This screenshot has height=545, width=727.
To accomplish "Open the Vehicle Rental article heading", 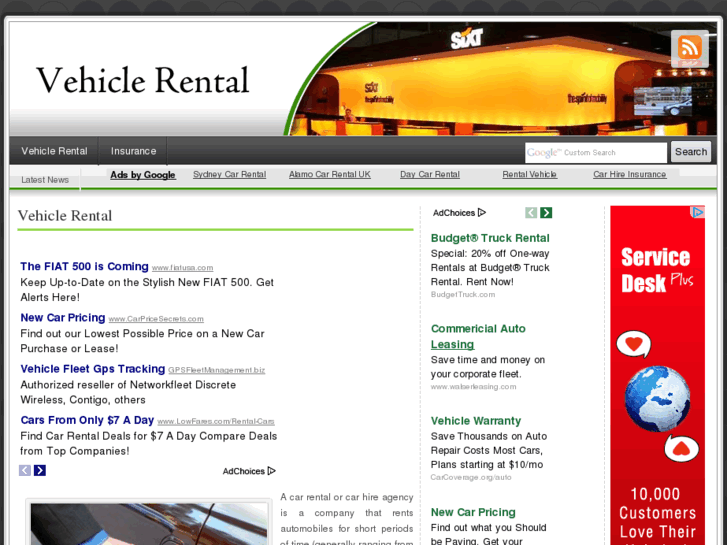I will (x=65, y=216).
